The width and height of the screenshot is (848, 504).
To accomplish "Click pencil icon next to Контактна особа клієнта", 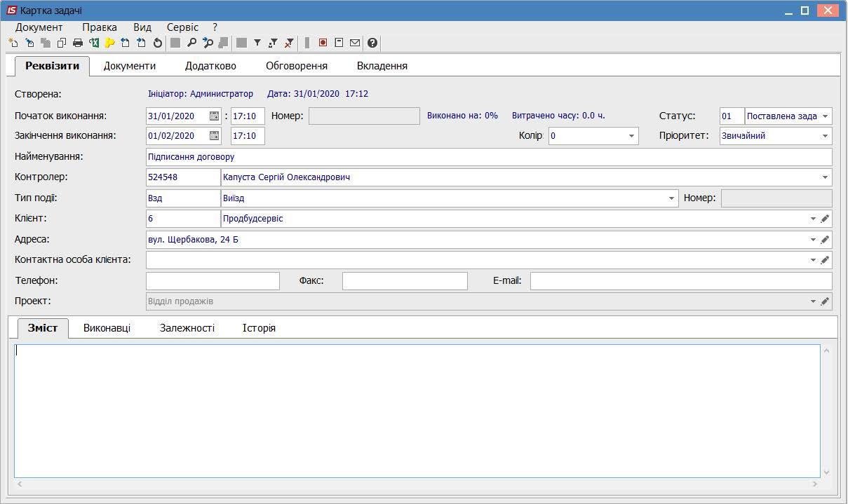I will click(825, 260).
